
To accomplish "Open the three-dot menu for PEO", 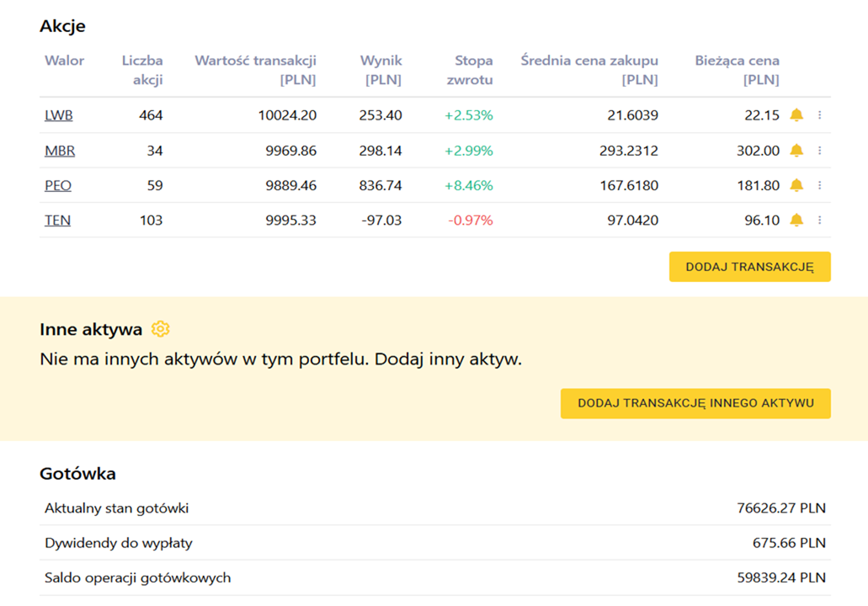I will click(x=820, y=185).
